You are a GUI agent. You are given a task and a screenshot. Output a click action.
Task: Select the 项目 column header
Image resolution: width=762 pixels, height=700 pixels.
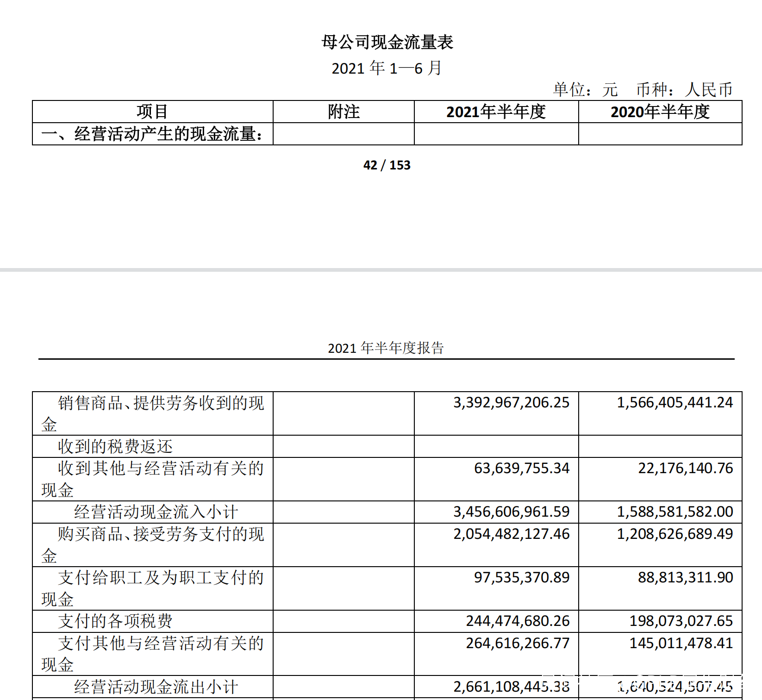pyautogui.click(x=152, y=112)
